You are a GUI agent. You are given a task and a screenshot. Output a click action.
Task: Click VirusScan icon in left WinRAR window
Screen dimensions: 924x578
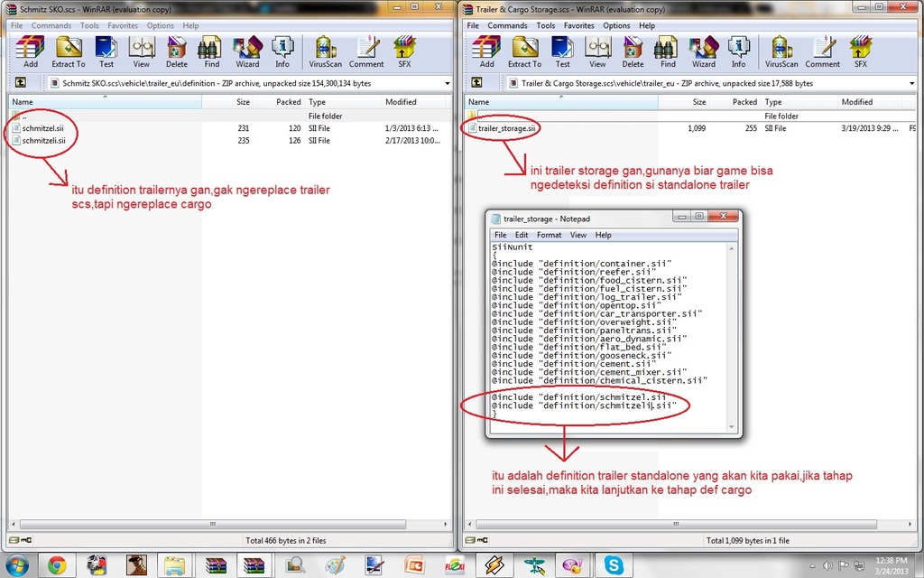point(325,51)
